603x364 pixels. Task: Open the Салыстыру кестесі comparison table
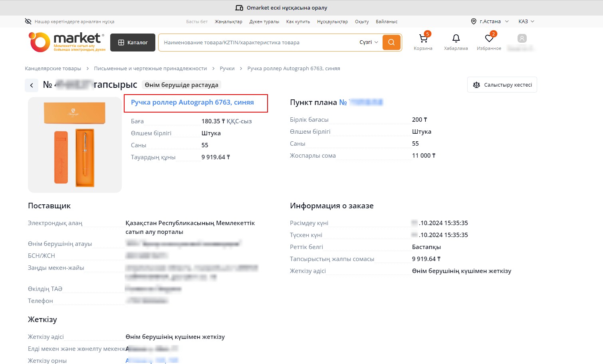click(502, 85)
